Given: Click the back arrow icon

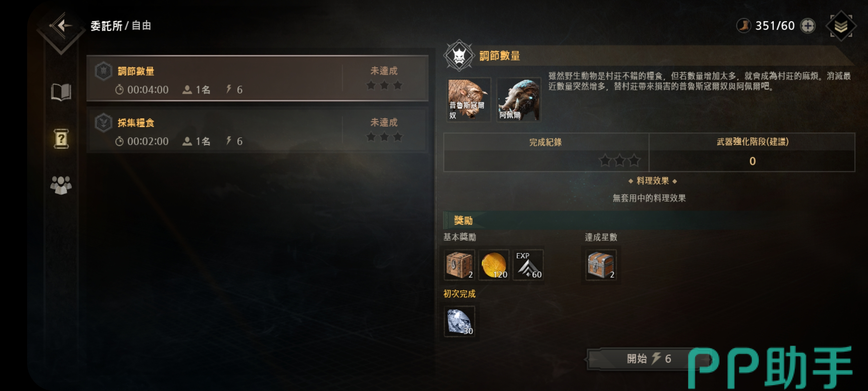Looking at the screenshot, I should [x=62, y=26].
